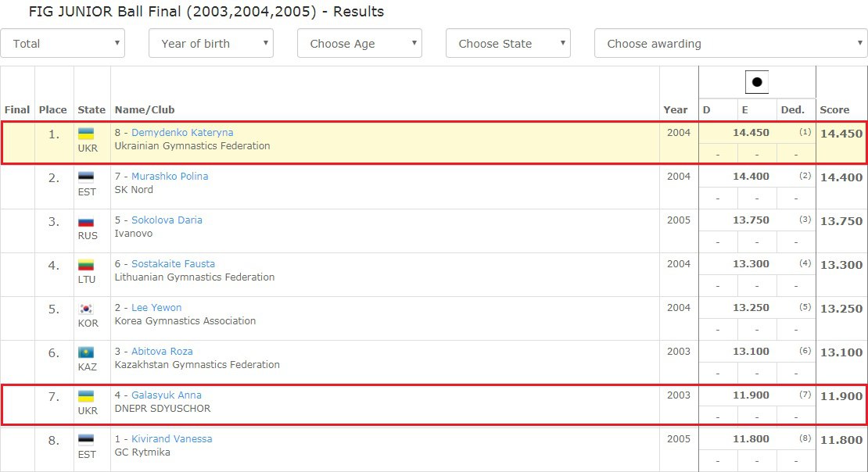Viewport: 868px width, 472px height.
Task: Click Estonia flag next to Murashko Polina
Action: pos(86,177)
